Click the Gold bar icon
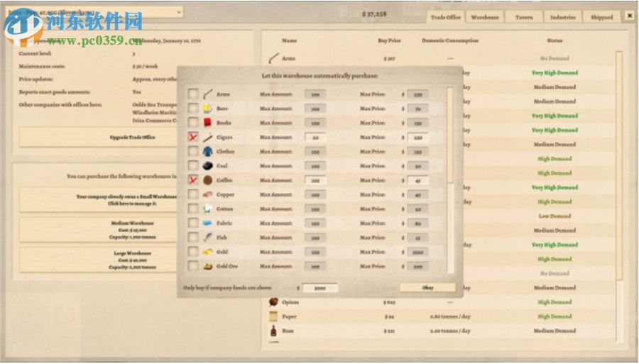Image resolution: width=639 pixels, height=364 pixels. click(208, 252)
